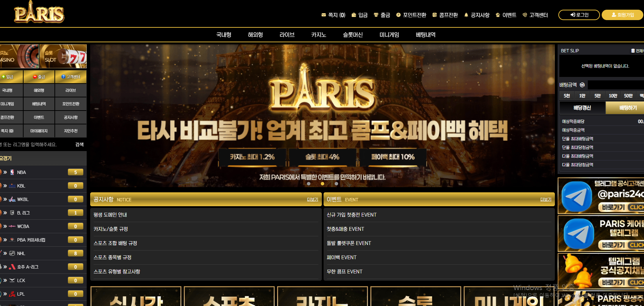Open the 카지노/슬롯 규정 notice
Viewport: 644px width, 306px height.
pyautogui.click(x=111, y=229)
